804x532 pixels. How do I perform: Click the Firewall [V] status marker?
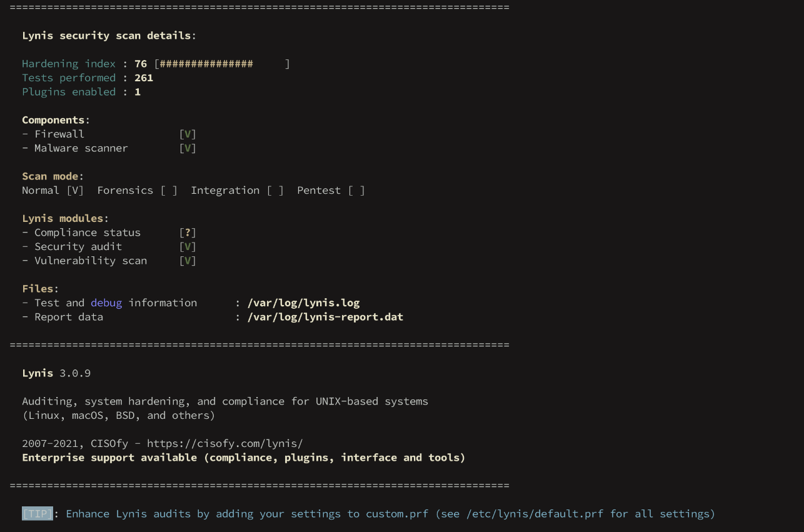(x=188, y=134)
